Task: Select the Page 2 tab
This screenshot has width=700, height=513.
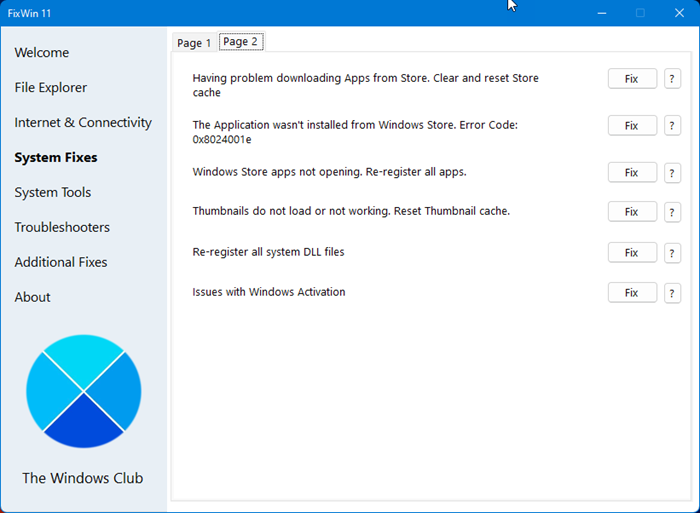Action: [241, 42]
